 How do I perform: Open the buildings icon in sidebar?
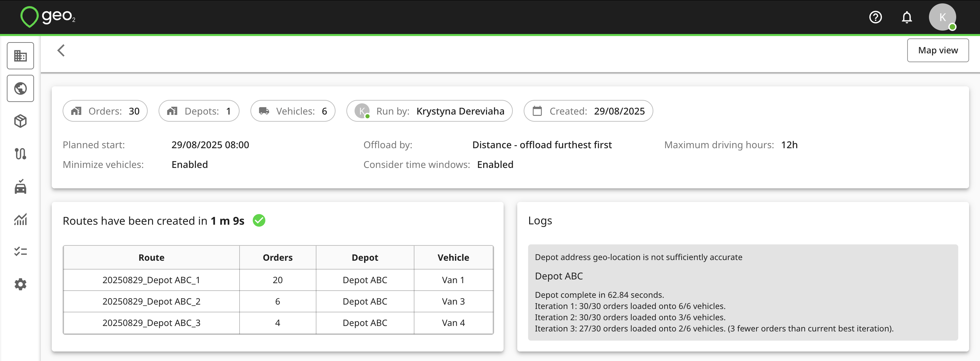(x=20, y=56)
